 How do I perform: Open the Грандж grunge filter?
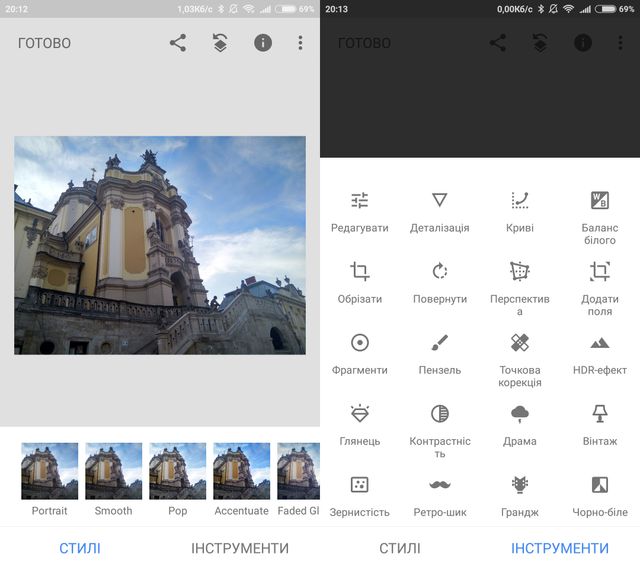(x=520, y=496)
